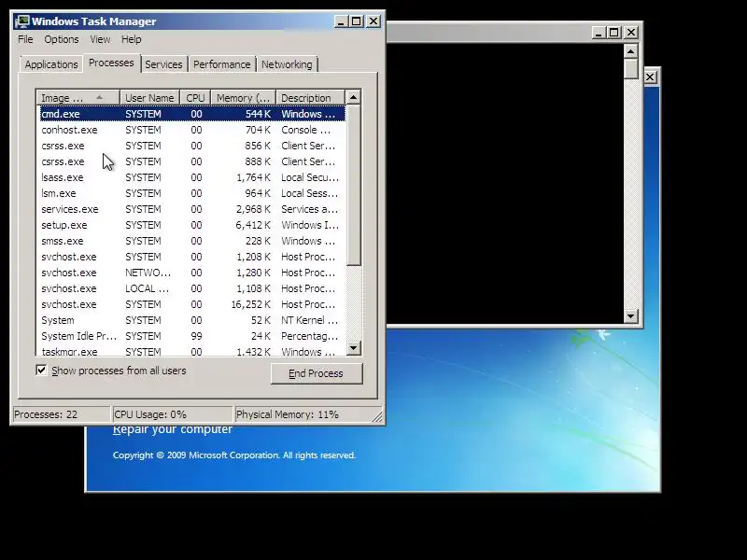Close the Task Manager window
Image resolution: width=747 pixels, height=560 pixels.
coord(373,21)
